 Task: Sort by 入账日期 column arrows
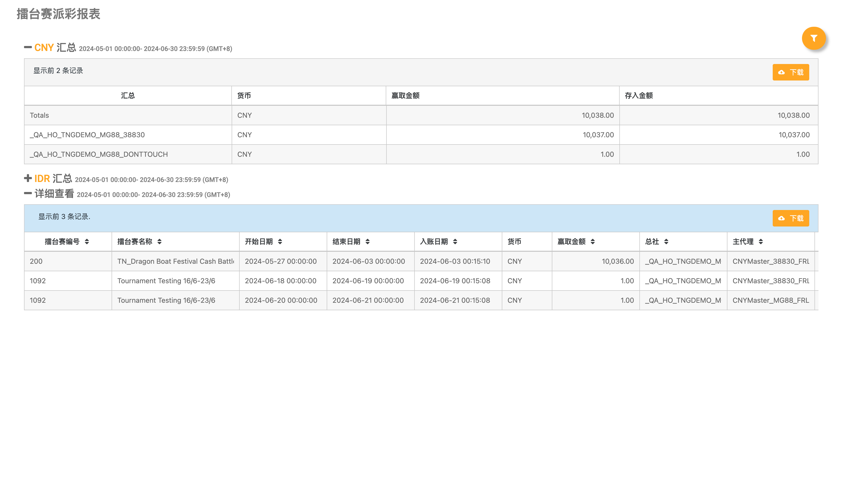pyautogui.click(x=455, y=241)
